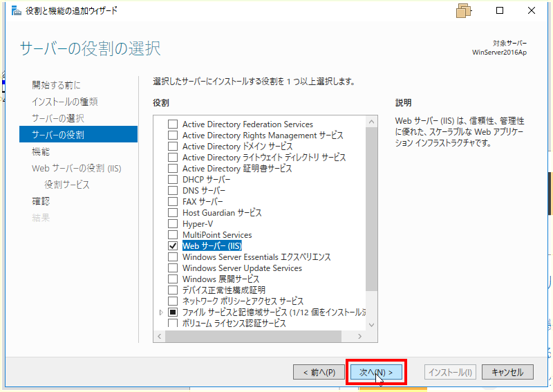Enable the DNS サーバー role checkbox
553x392 pixels.
173,191
